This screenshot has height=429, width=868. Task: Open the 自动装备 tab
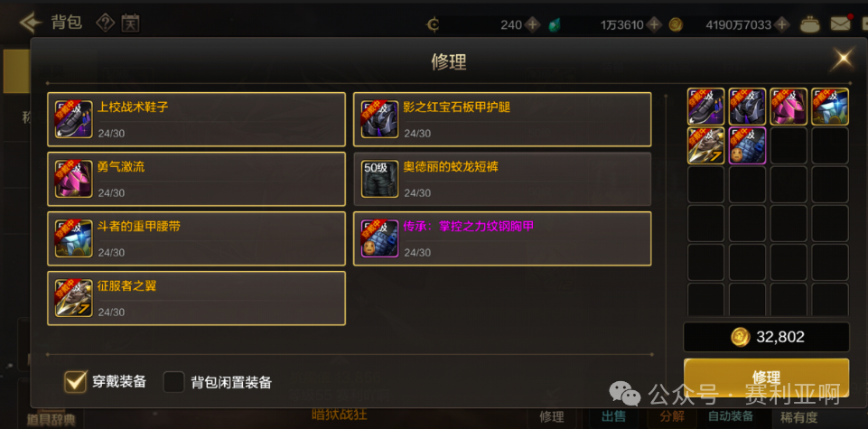(731, 416)
